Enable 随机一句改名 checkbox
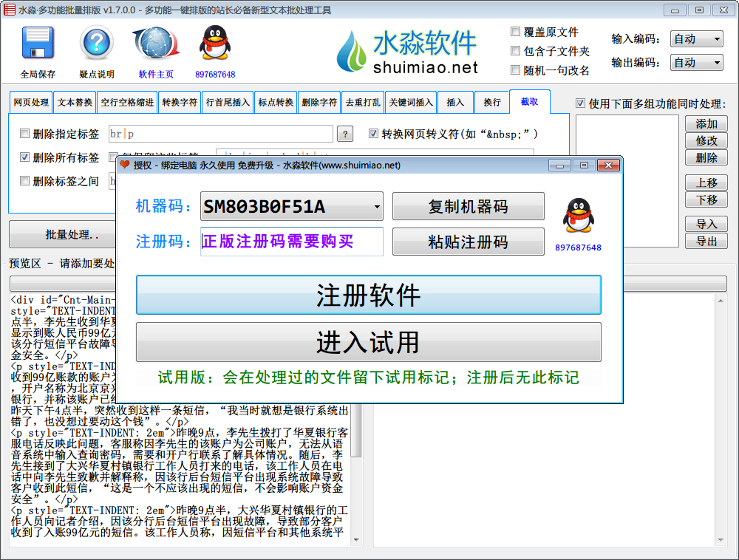 coord(515,70)
